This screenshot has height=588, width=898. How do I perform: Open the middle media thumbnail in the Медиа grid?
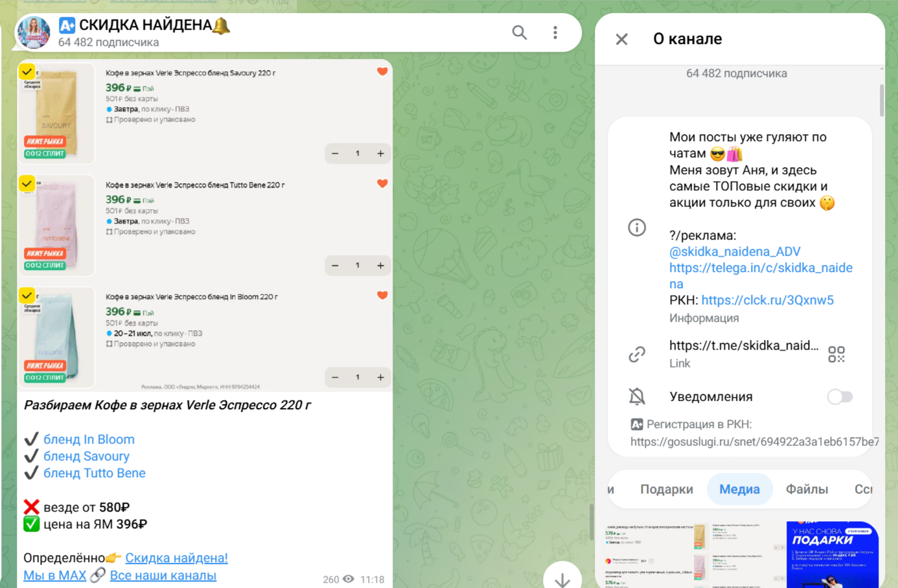740,554
